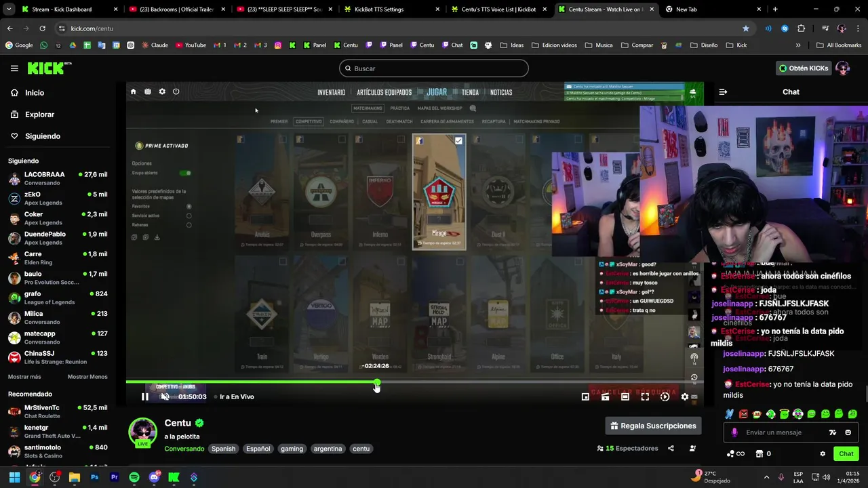Open the 7TV emote menu
Screen dimensions: 868x488
[833, 432]
